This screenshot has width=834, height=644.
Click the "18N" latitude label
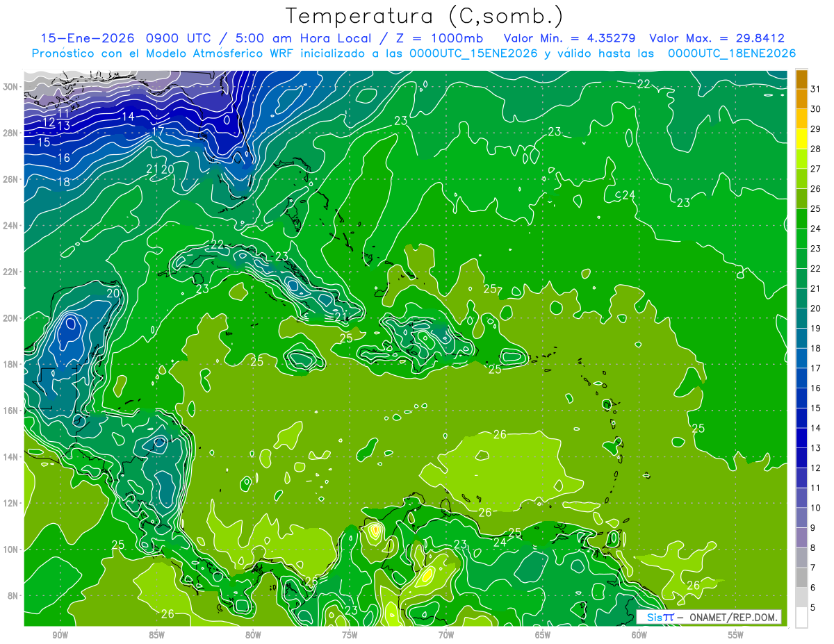click(x=11, y=364)
